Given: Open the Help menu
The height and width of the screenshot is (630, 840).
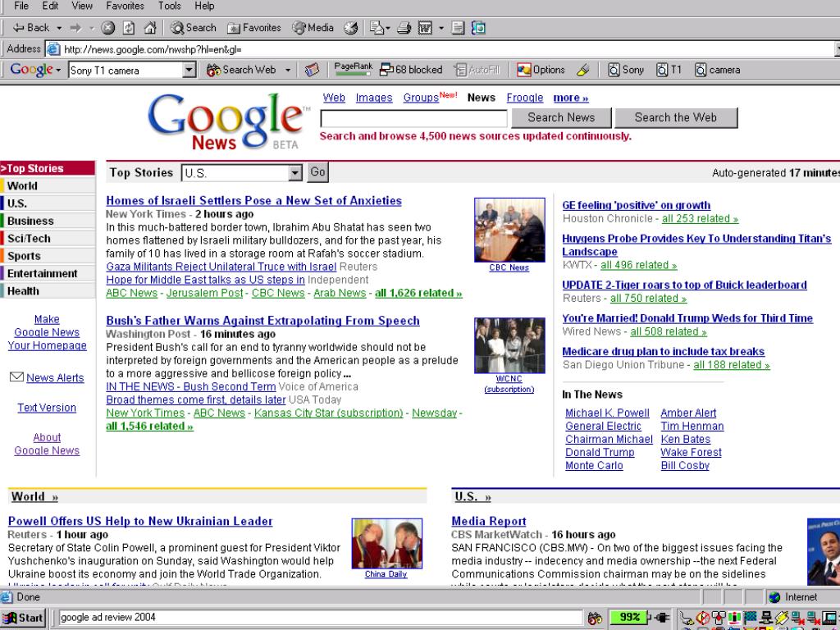Looking at the screenshot, I should click(x=204, y=6).
